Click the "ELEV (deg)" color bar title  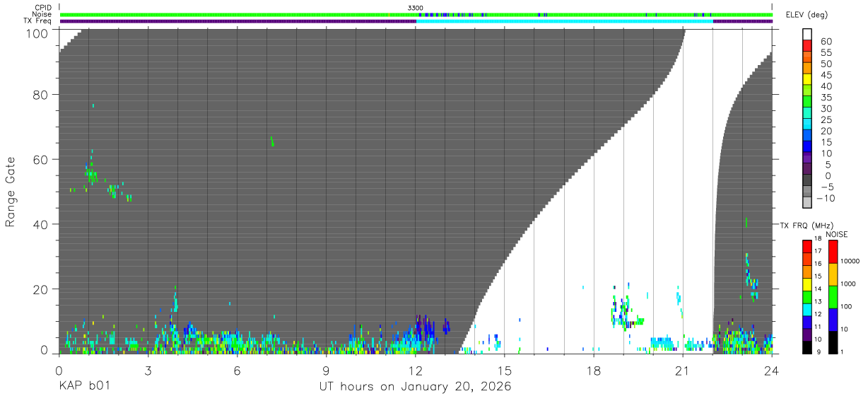tap(807, 15)
